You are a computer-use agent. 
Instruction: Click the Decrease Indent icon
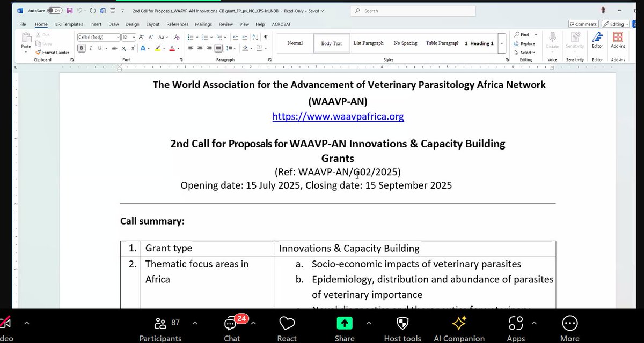coord(235,38)
